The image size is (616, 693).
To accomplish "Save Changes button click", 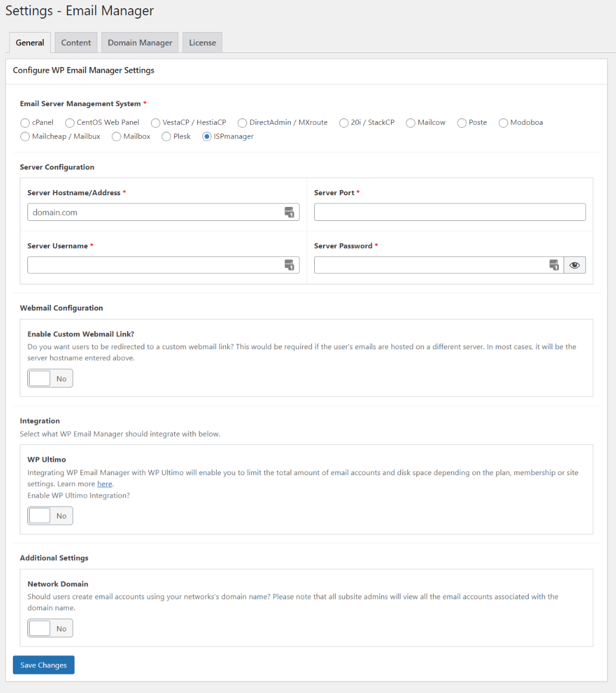I will tap(44, 665).
